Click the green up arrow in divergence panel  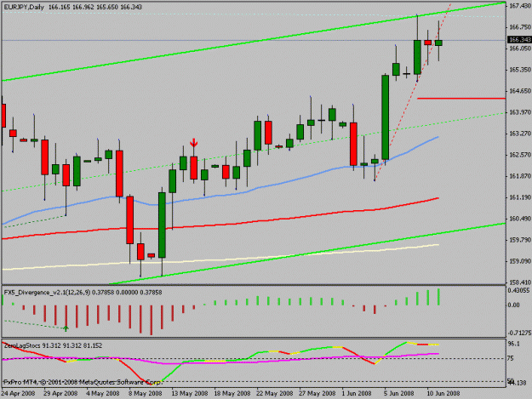click(x=66, y=328)
